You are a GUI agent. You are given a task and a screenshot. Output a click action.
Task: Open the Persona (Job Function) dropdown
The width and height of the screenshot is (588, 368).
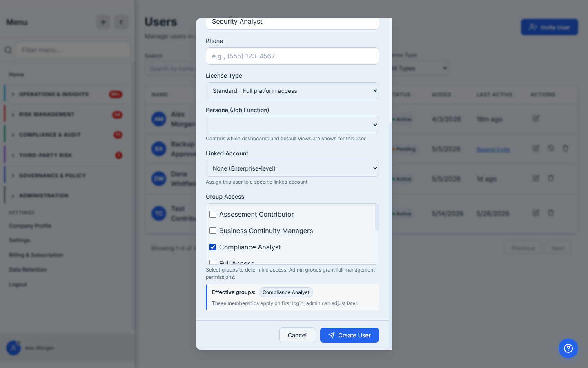pos(292,125)
